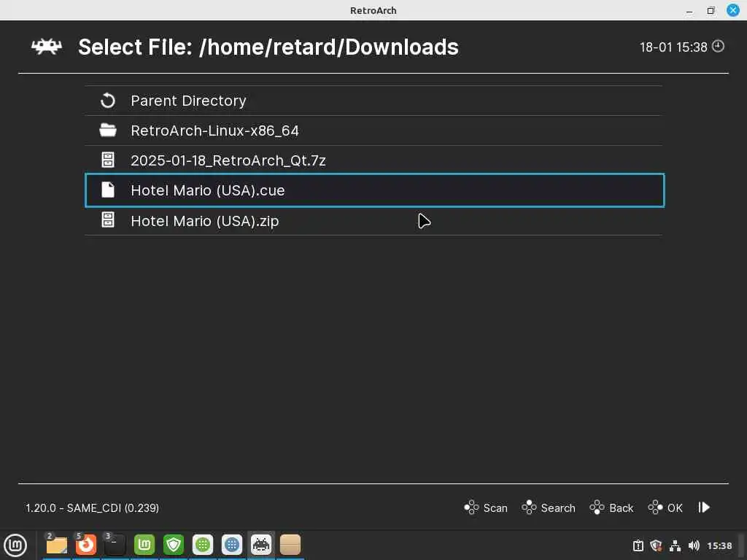Click the archive icon beside Hotel Mario (USA).zip
This screenshot has height=560, width=747.
click(x=108, y=219)
